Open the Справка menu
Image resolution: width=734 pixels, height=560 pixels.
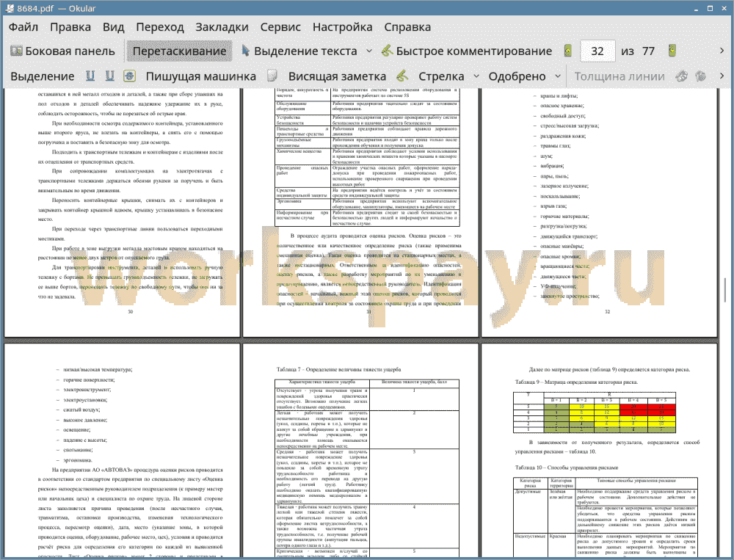tap(407, 27)
